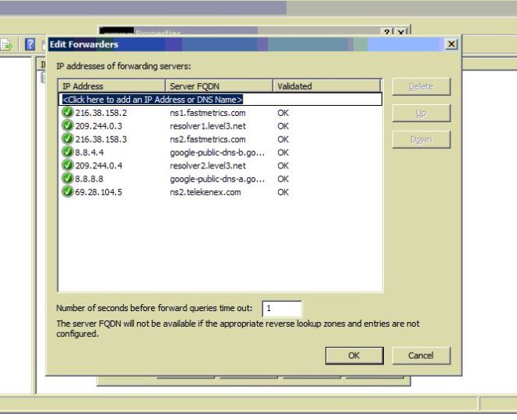Click the green check icon beside 209.244.0.3
Image resolution: width=517 pixels, height=420 pixels.
tap(67, 125)
